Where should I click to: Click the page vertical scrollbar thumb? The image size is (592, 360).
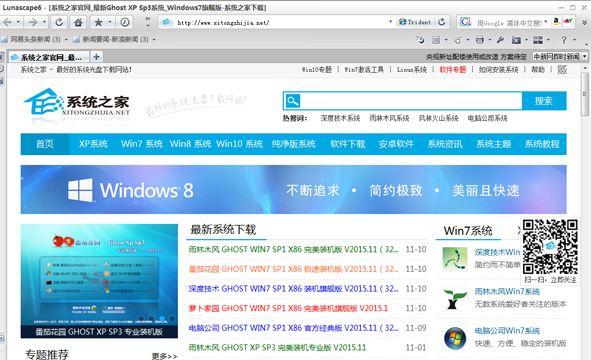585,94
